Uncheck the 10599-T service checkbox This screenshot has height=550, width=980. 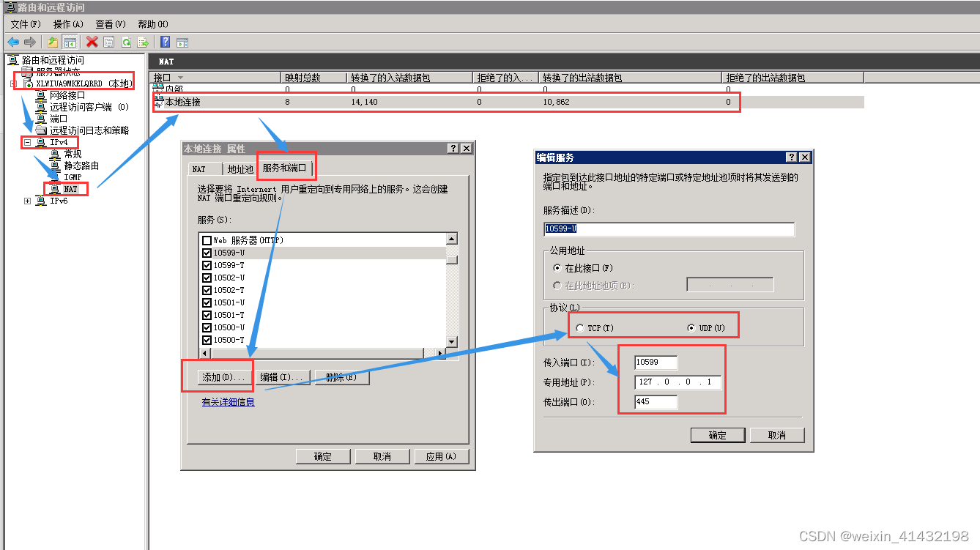(x=207, y=265)
